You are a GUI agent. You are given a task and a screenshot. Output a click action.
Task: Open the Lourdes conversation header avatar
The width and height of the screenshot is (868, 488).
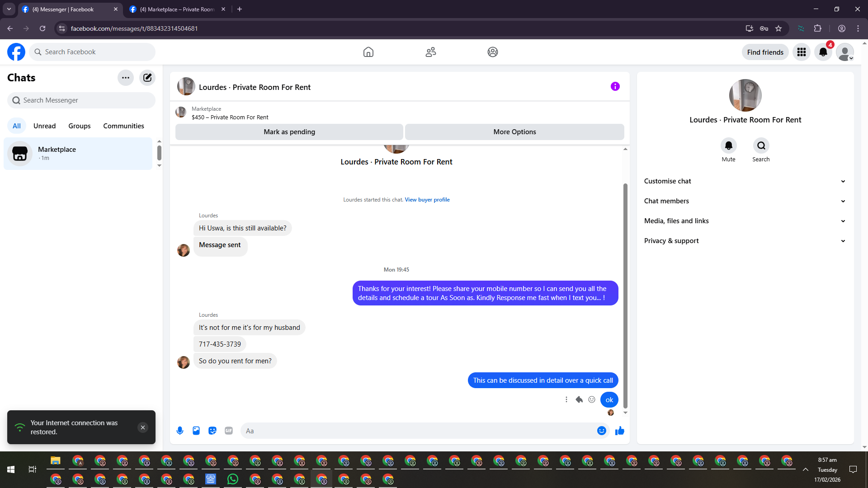point(186,86)
